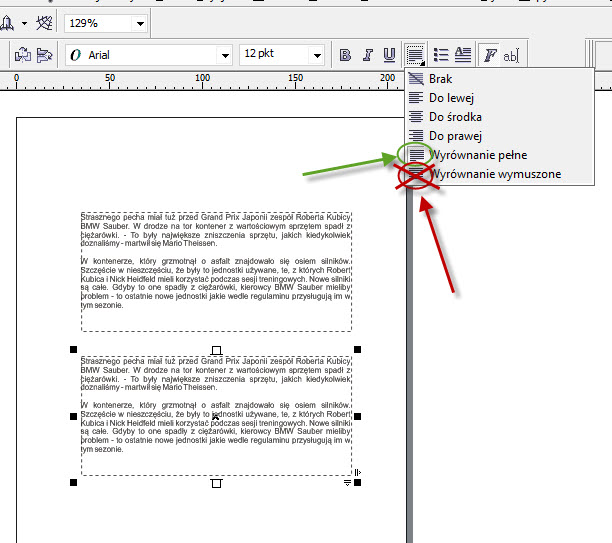Choose 'Do środka' center alignment
612x543 pixels.
455,117
